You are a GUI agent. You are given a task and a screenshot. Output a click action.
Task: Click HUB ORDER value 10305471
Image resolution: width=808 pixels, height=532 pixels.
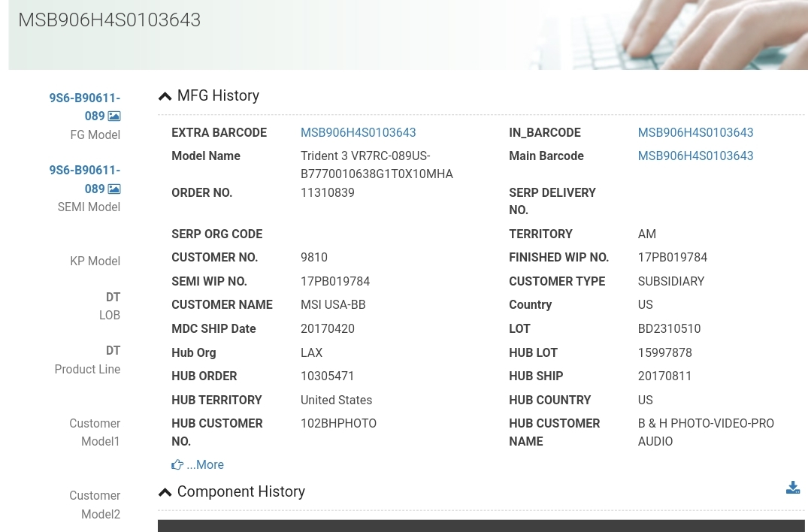click(x=328, y=376)
